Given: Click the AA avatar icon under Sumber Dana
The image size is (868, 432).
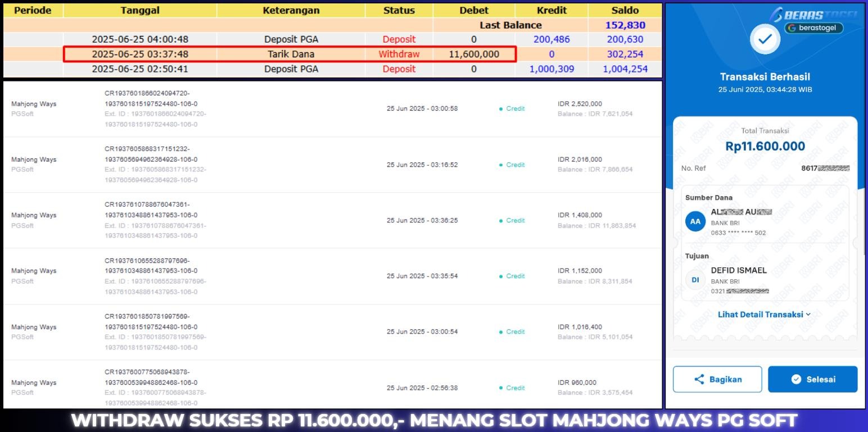Looking at the screenshot, I should click(x=695, y=221).
